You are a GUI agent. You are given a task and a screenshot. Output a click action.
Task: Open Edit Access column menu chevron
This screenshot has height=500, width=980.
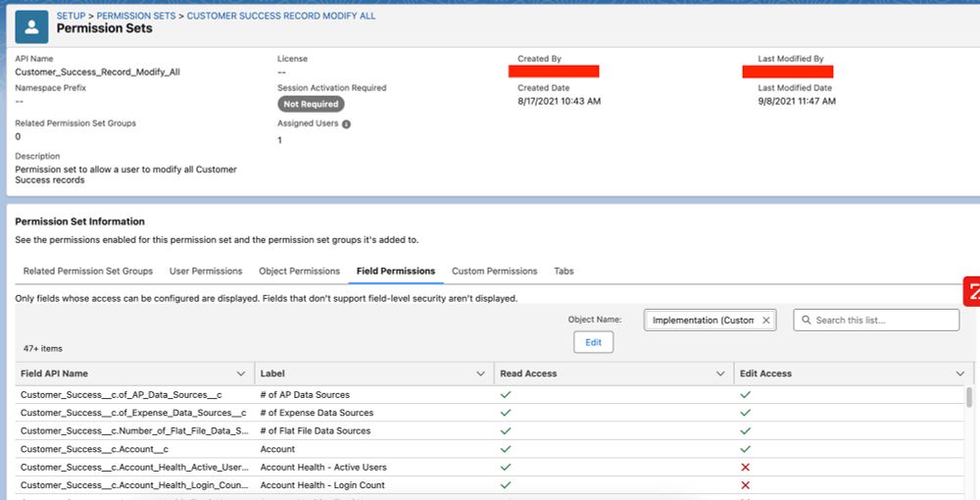tap(960, 374)
